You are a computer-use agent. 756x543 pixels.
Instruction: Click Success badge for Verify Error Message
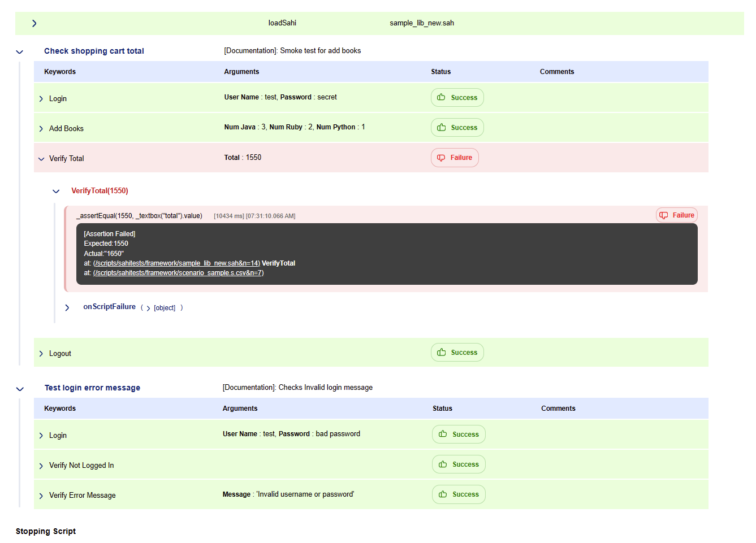pyautogui.click(x=459, y=494)
